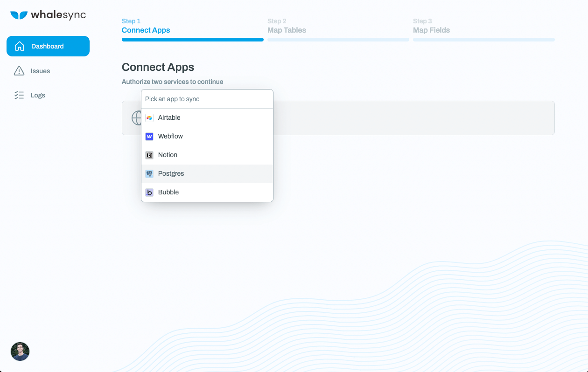588x372 pixels.
Task: Click the Bubble app icon
Action: click(149, 193)
